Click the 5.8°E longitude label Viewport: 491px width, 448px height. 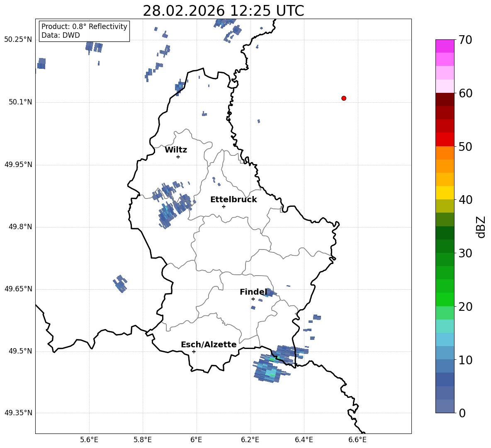(x=143, y=440)
